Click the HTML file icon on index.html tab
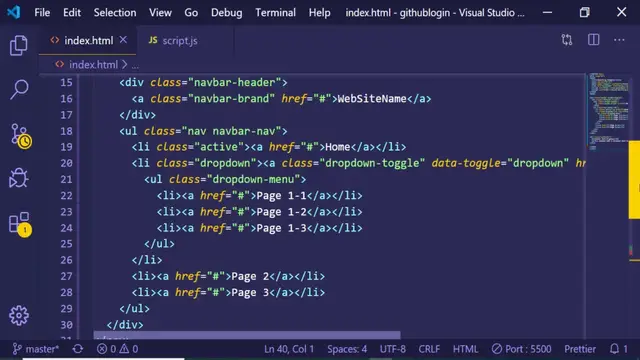This screenshot has height=360, width=640. pyautogui.click(x=55, y=40)
